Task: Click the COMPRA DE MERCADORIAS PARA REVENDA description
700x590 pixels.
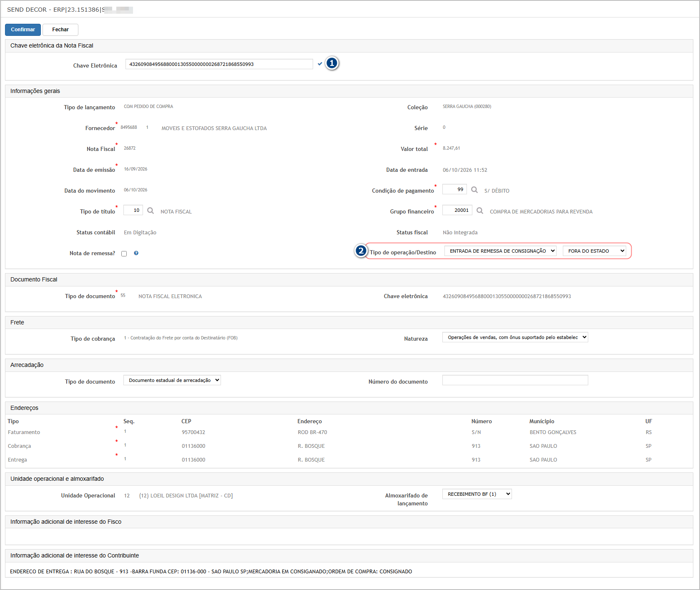Action: [541, 212]
